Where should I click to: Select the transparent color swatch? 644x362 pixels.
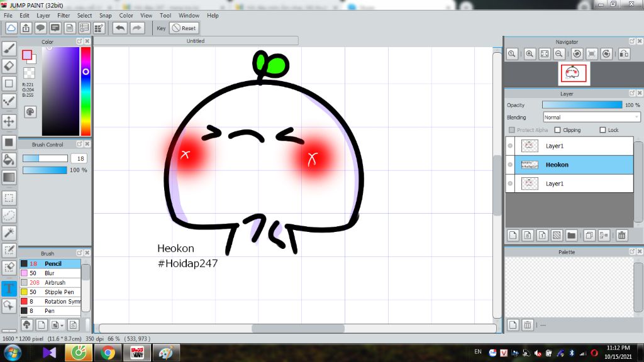(29, 73)
